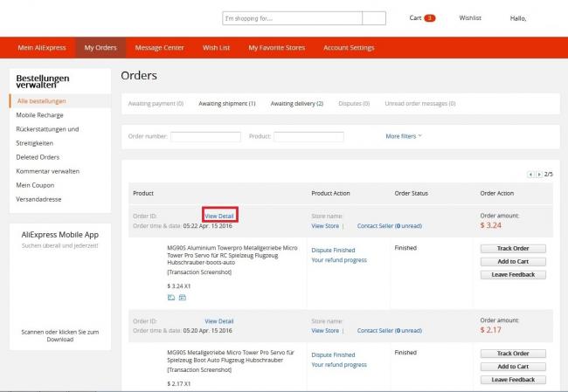Open the Wishlist link in header

tap(470, 17)
